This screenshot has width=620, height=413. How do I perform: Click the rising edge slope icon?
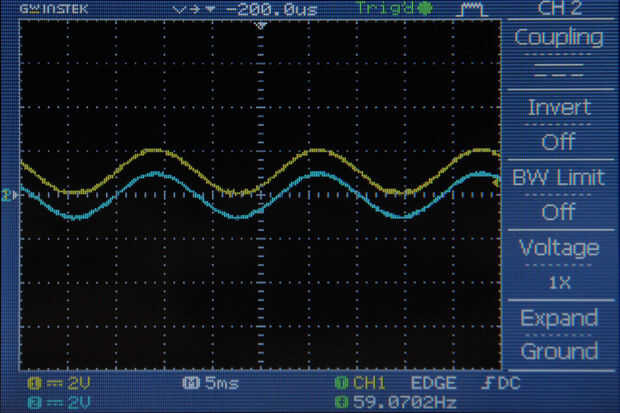pos(488,383)
